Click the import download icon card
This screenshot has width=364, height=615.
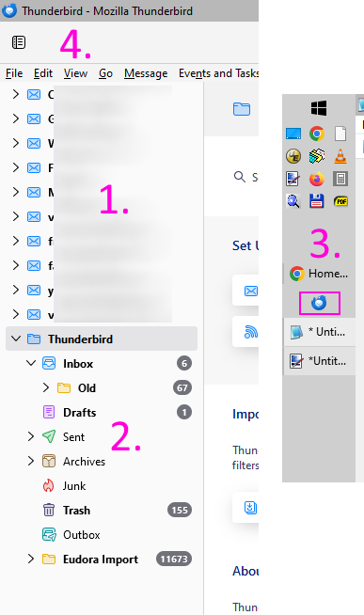[x=245, y=507]
